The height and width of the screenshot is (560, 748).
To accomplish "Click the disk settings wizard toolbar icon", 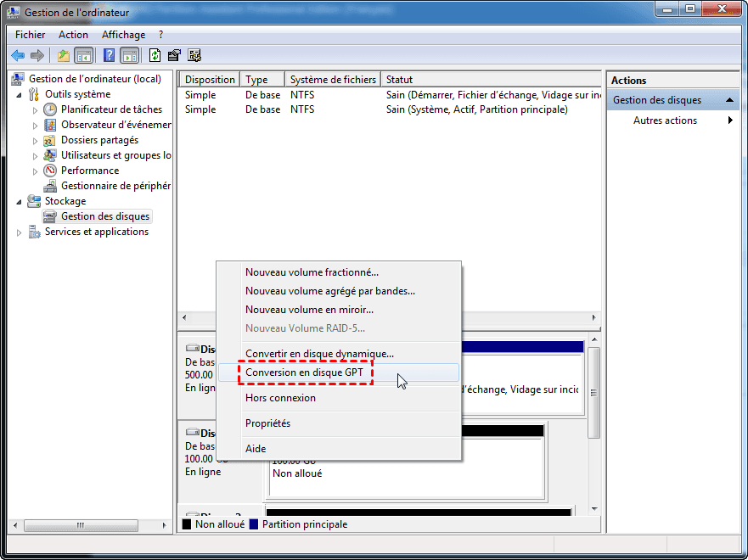I will pos(194,56).
